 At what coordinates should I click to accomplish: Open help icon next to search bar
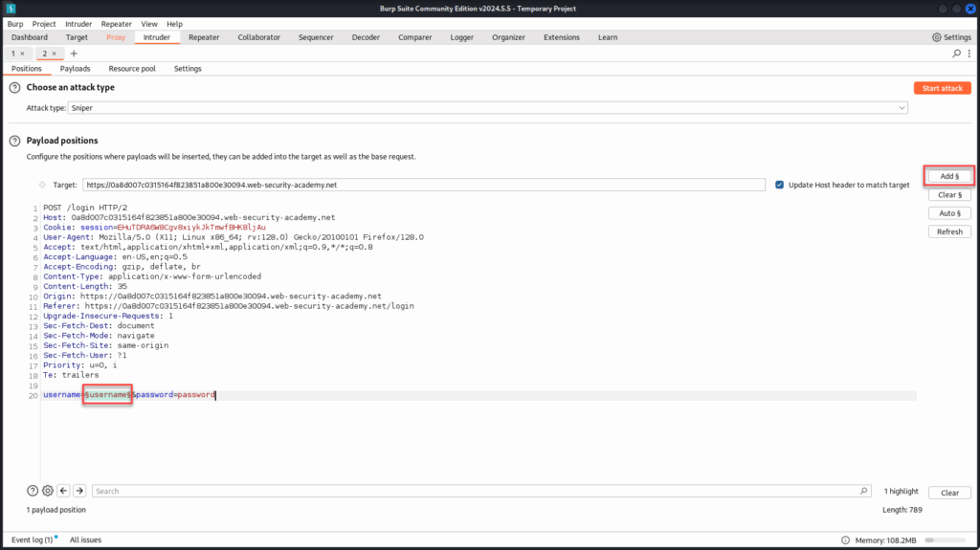(33, 492)
